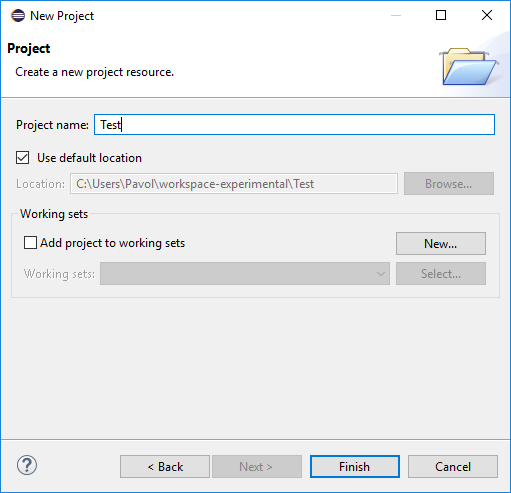Create a working set with the New... button
511x493 pixels.
pos(441,244)
